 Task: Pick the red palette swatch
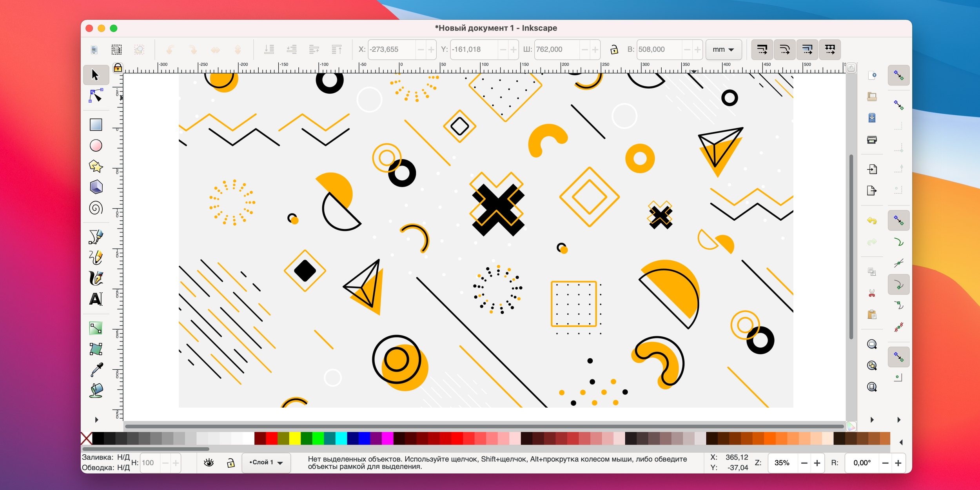[272, 438]
